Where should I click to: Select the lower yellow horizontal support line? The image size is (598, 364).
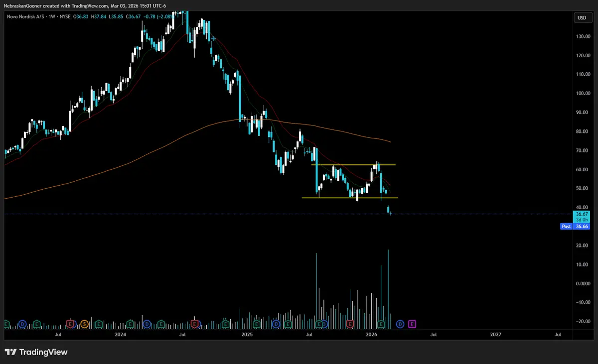(350, 198)
